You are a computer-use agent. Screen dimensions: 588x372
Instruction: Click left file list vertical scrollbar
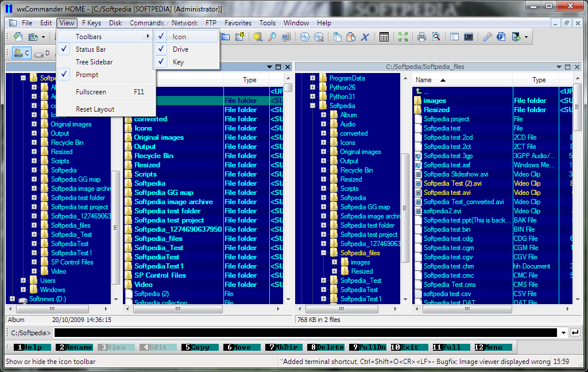(x=288, y=189)
